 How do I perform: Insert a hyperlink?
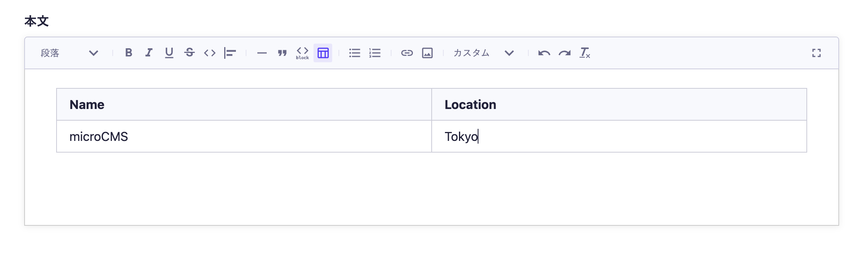(x=407, y=53)
